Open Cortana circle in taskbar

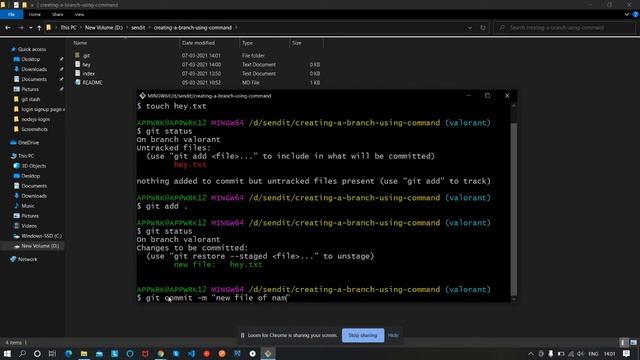pyautogui.click(x=37, y=353)
